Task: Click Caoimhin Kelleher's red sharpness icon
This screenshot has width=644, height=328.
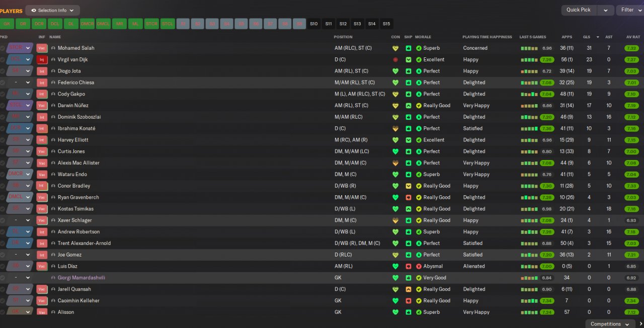Action: coord(408,301)
